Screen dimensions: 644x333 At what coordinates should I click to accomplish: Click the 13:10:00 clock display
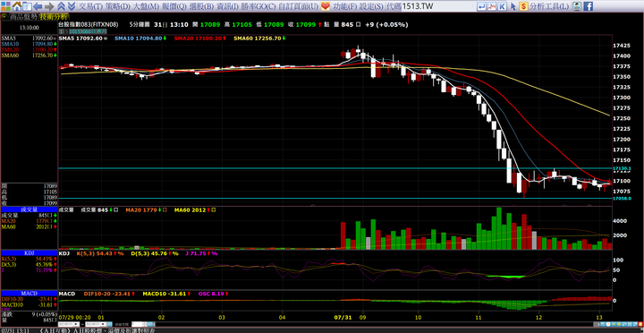coord(30,28)
